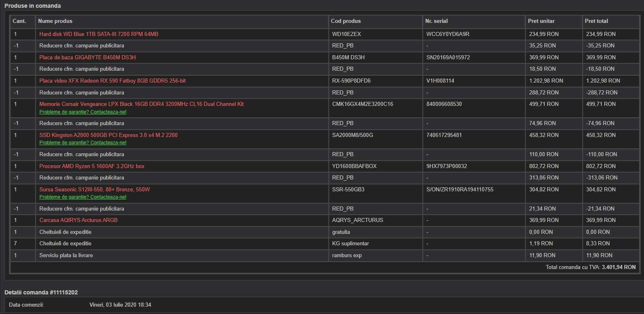
Task: Click the Pret total column header
Action: [596, 21]
